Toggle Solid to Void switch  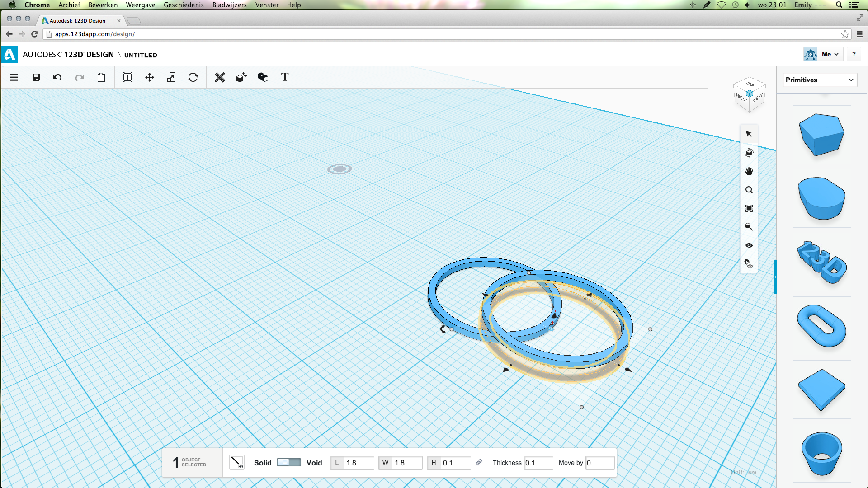pos(289,462)
